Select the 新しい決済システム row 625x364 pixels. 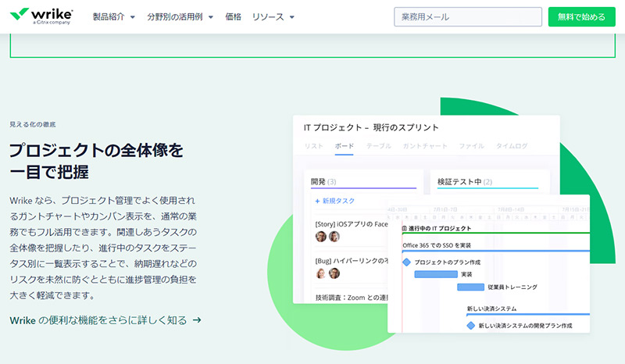tap(492, 309)
